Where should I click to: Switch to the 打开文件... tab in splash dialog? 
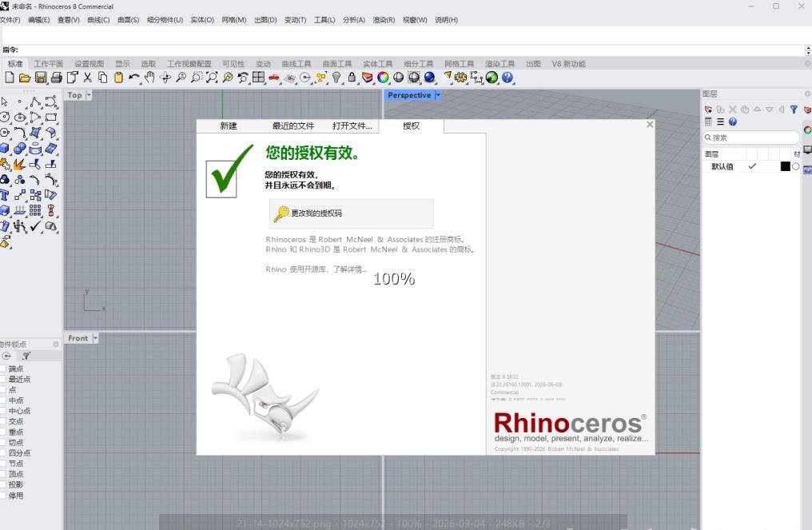tap(352, 126)
